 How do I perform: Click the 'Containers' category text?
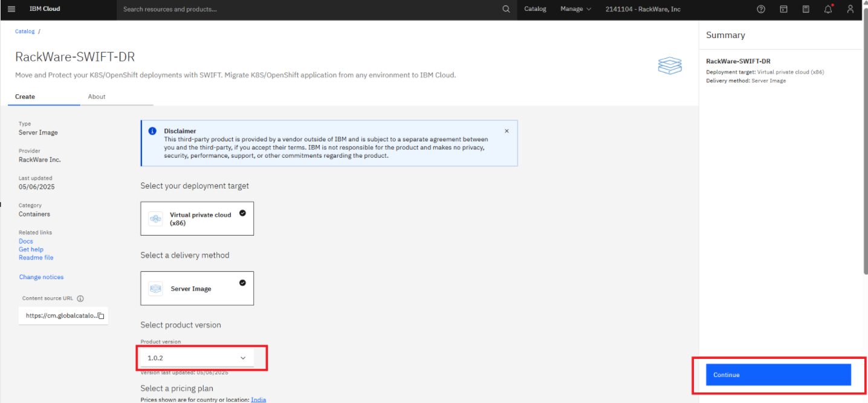[34, 214]
